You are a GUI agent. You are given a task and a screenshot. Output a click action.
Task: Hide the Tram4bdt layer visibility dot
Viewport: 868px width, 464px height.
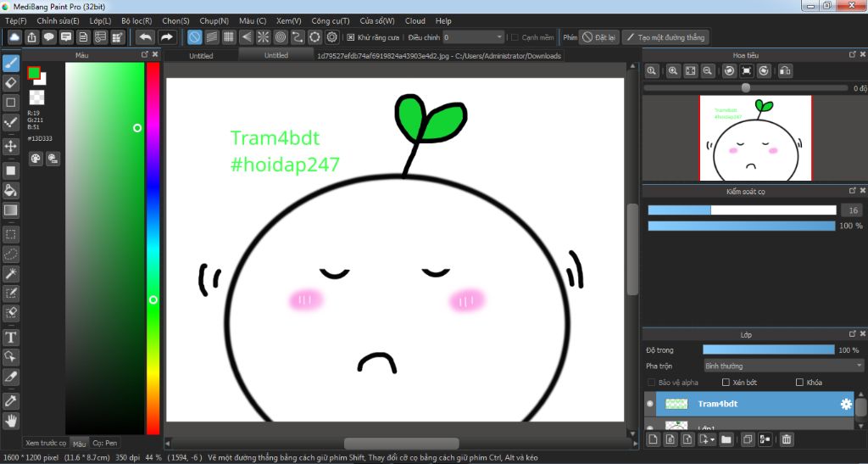[x=650, y=405]
